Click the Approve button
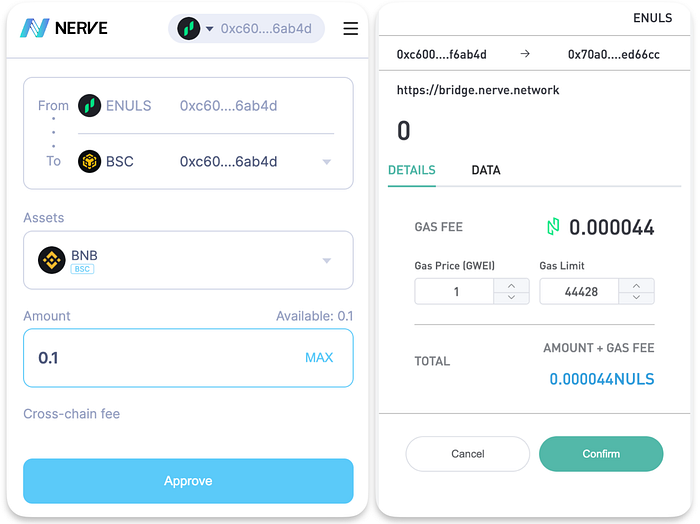 tap(188, 481)
